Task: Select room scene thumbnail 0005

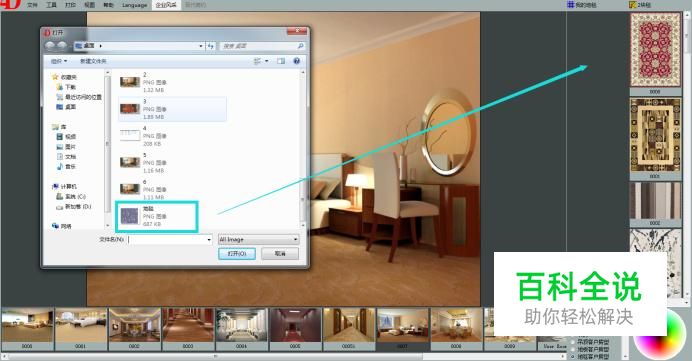Action: [x=295, y=326]
